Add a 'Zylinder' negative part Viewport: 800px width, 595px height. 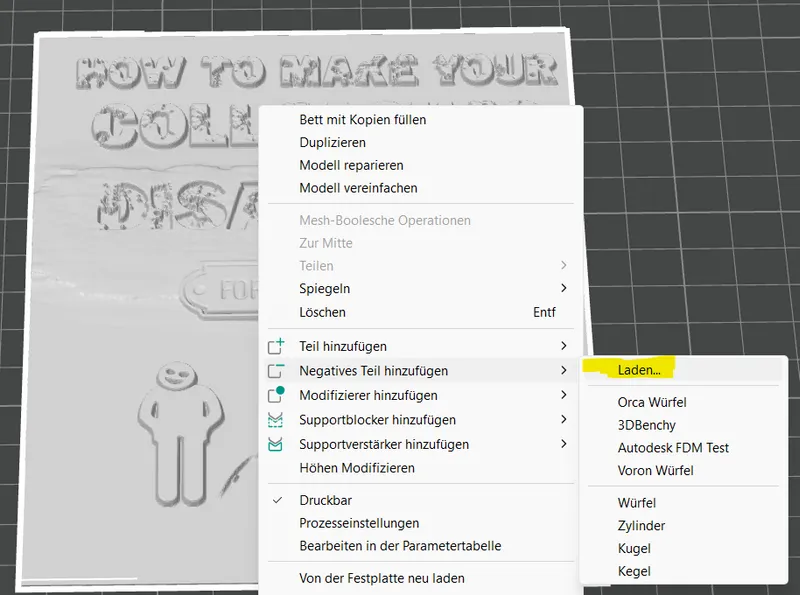tap(641, 526)
